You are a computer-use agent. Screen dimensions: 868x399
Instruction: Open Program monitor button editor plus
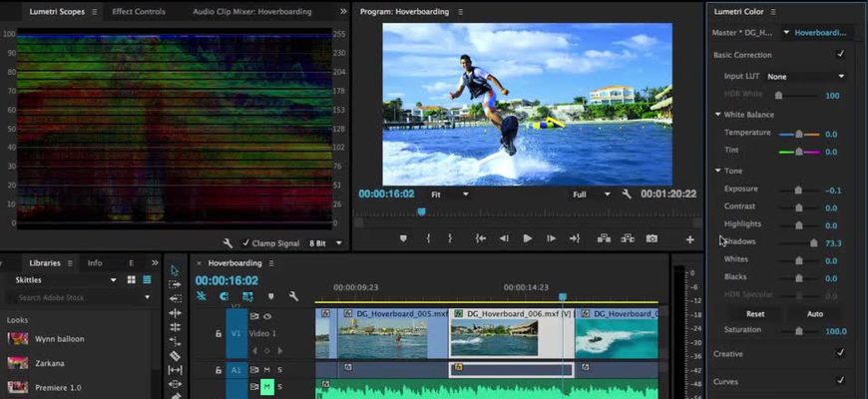tap(689, 239)
